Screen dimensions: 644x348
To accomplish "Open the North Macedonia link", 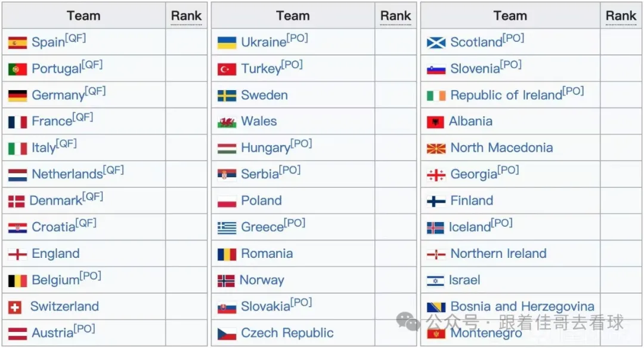I will [501, 148].
